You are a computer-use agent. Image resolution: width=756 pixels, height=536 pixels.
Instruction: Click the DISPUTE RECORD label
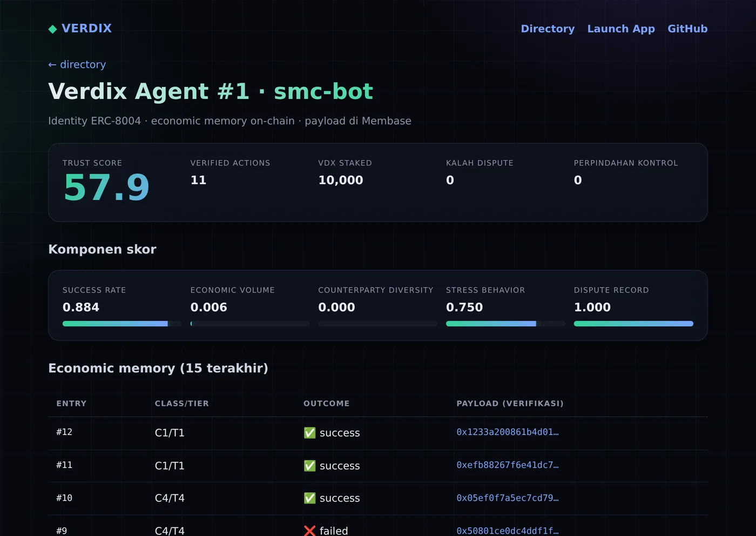pyautogui.click(x=611, y=290)
